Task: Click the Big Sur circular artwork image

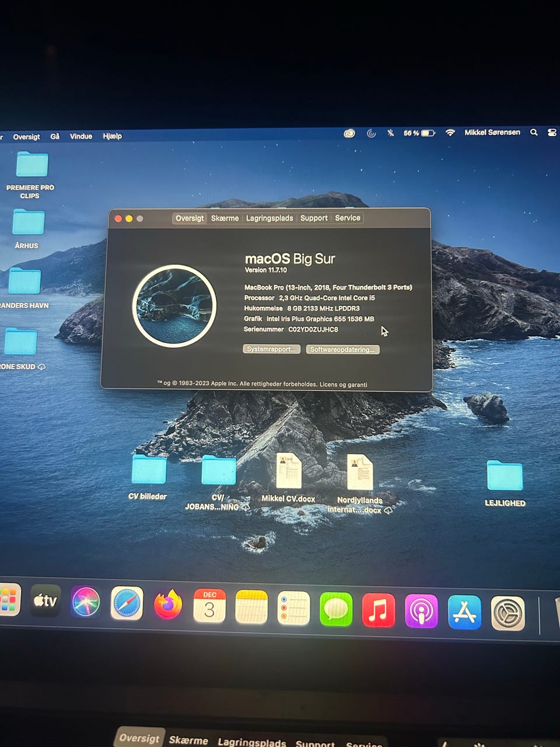Action: tap(174, 306)
